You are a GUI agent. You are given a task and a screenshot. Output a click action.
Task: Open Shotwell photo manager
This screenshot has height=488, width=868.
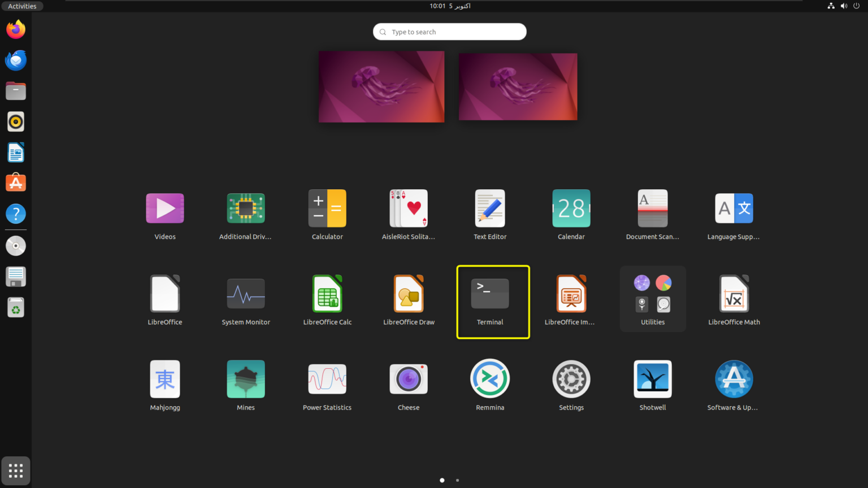[652, 378]
